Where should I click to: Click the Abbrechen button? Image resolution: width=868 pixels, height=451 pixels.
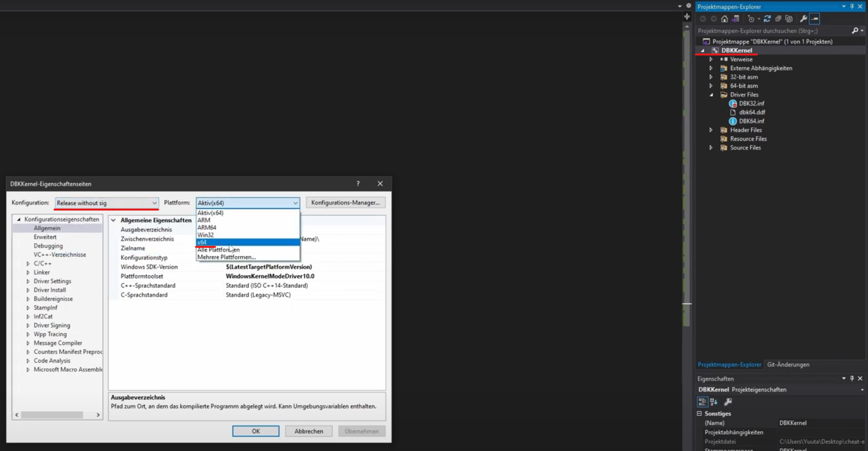309,431
